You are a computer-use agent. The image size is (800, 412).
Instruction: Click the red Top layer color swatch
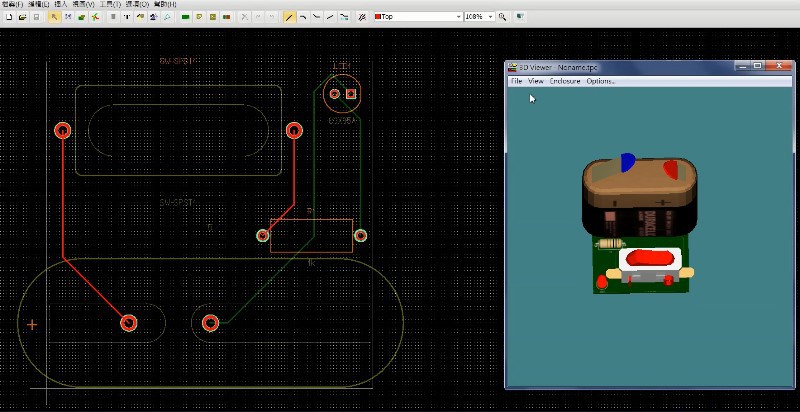378,17
